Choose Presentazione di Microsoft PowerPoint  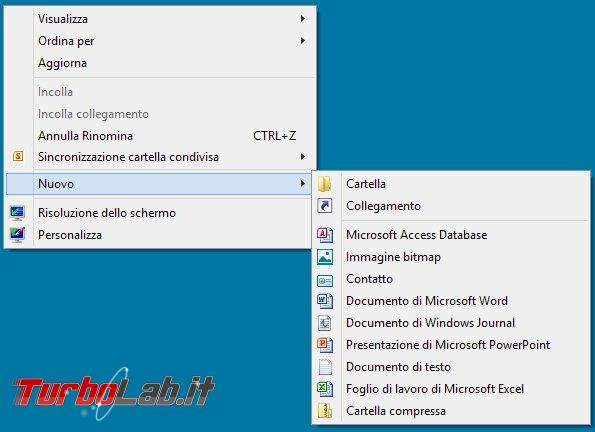click(451, 345)
